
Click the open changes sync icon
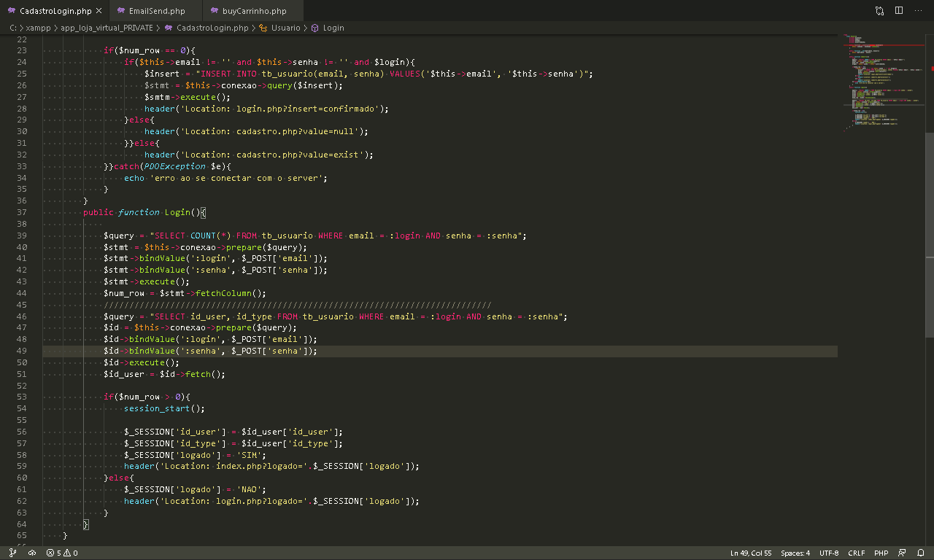[x=880, y=10]
